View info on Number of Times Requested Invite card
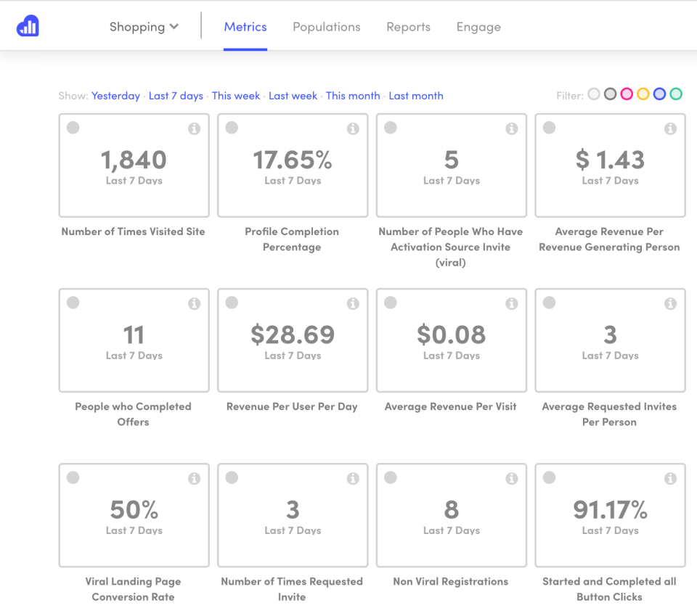Screen dimensions: 697x616 [353, 478]
